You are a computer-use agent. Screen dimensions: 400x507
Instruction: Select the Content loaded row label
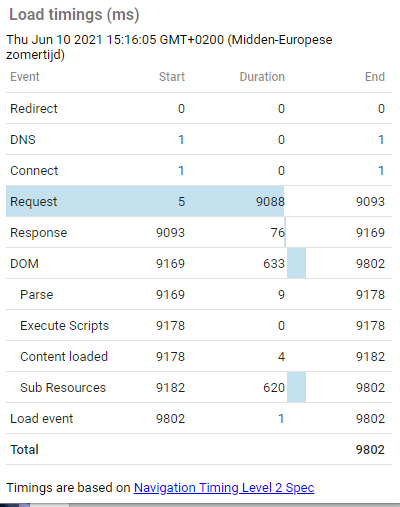tap(64, 357)
